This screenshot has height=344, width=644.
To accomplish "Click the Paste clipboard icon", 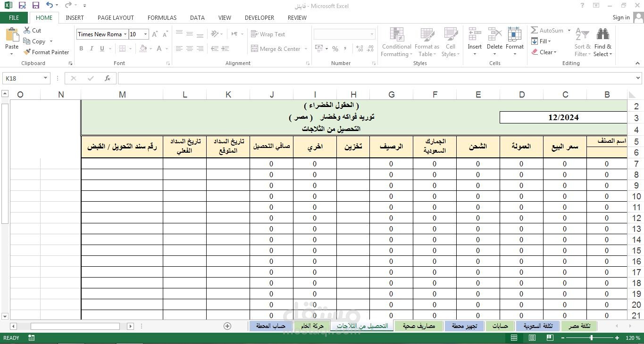I will click(12, 35).
